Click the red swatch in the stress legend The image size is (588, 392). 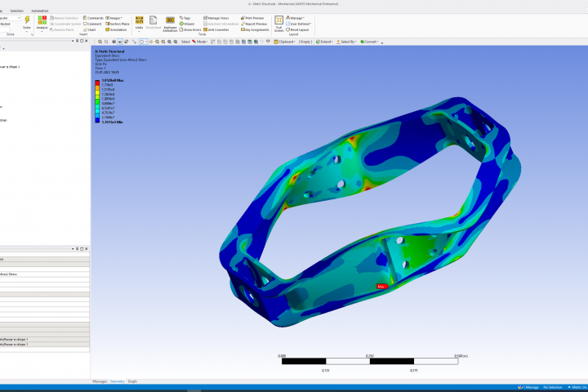click(97, 82)
